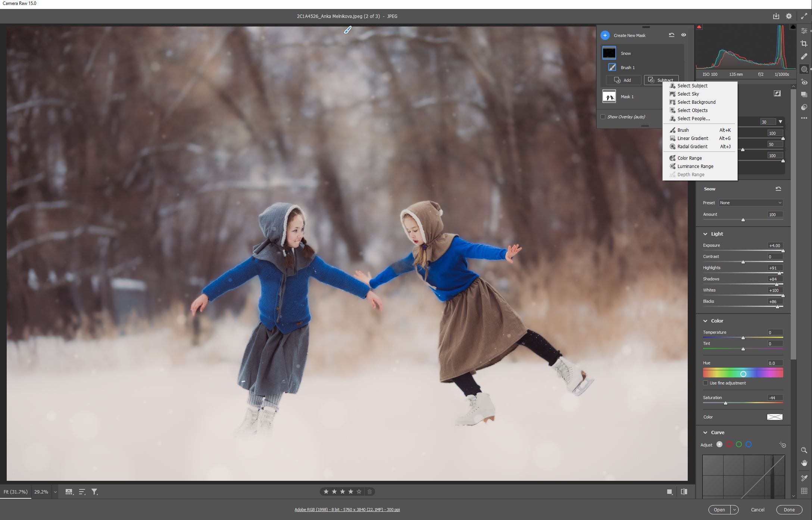Enable Show Overlay (auto) checkbox
Image resolution: width=812 pixels, height=520 pixels.
603,117
